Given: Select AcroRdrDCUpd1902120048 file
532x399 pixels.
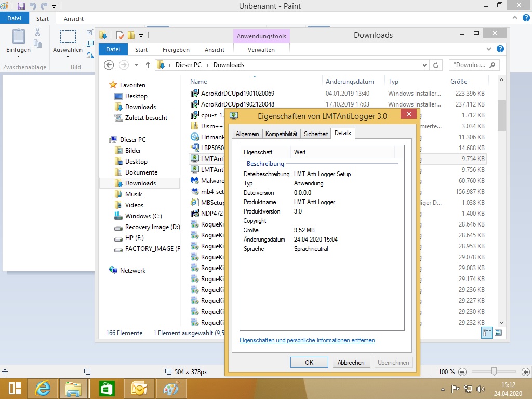Looking at the screenshot, I should [x=237, y=104].
